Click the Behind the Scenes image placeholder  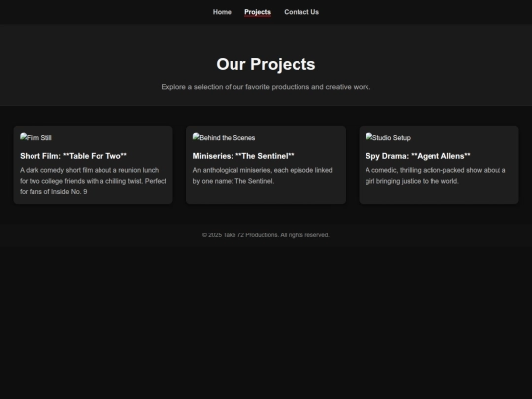[x=224, y=137]
